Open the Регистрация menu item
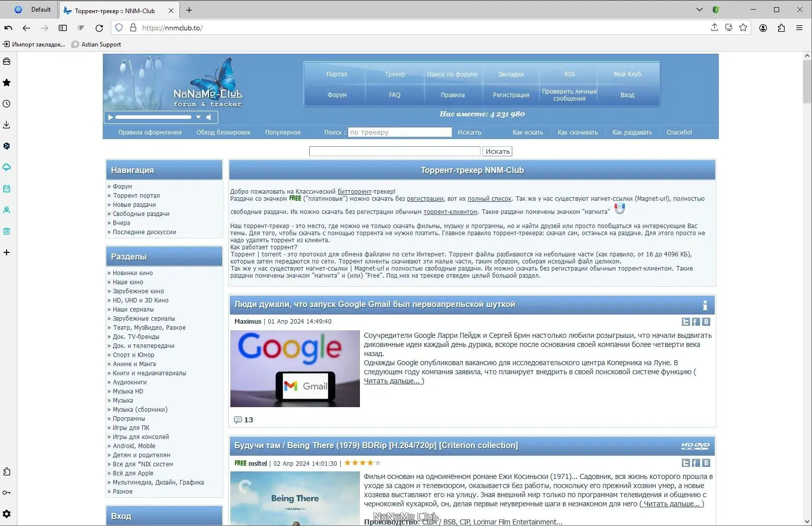This screenshot has width=812, height=526. [511, 95]
